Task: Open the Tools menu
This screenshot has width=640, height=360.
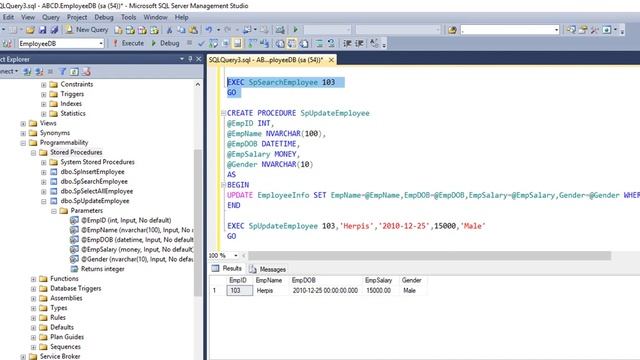Action: (x=128, y=17)
